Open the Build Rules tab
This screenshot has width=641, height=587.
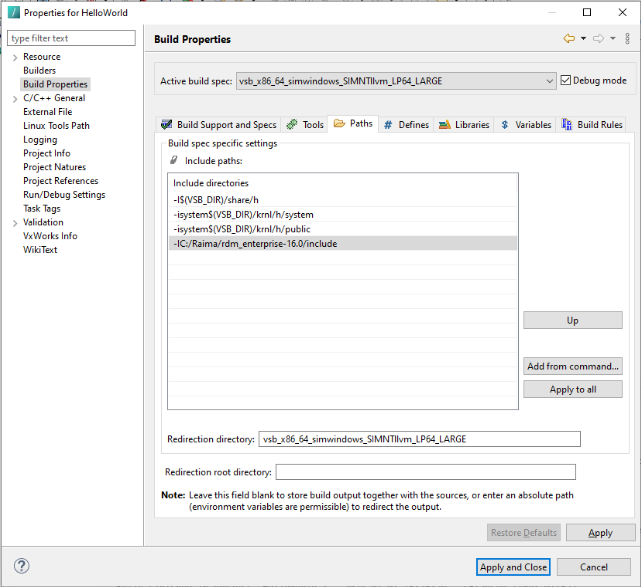592,125
